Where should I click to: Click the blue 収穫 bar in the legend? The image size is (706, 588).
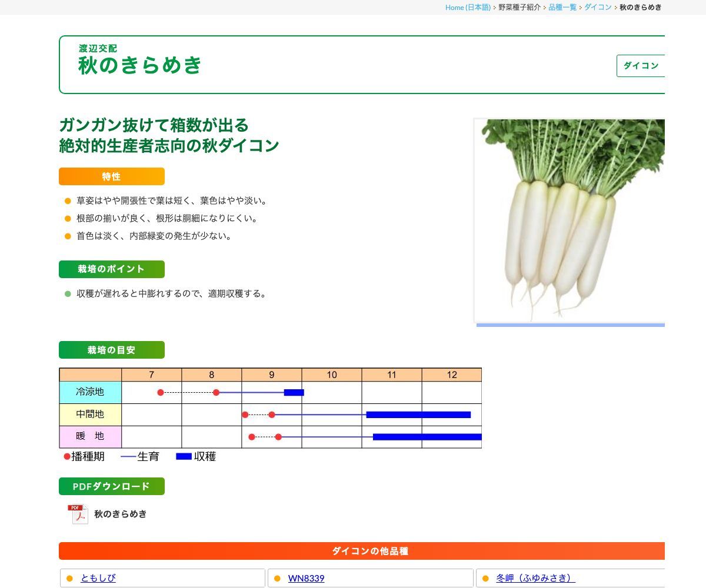click(183, 456)
